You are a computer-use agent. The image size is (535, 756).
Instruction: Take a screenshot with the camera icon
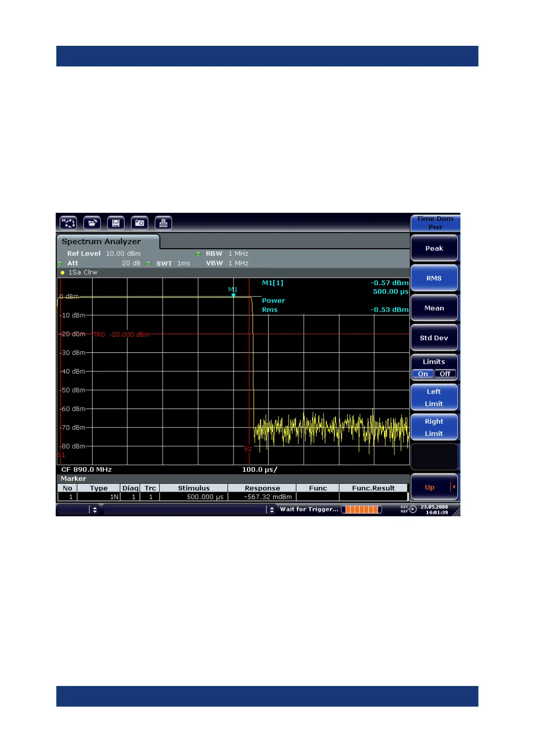pos(140,223)
